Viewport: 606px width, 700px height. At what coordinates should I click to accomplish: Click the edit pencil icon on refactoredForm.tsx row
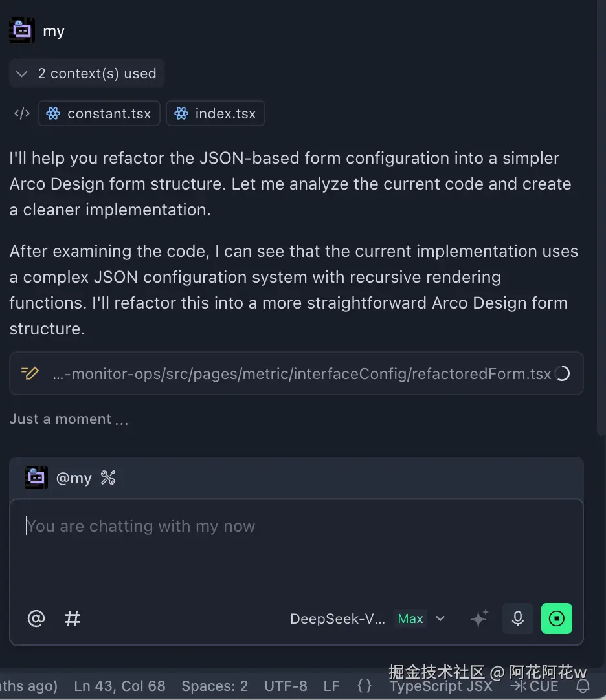click(30, 373)
